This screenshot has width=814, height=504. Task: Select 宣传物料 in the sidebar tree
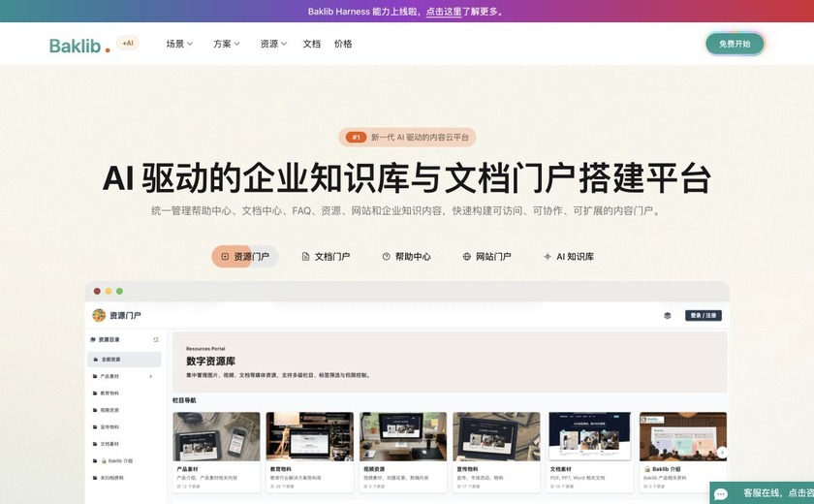tap(110, 426)
